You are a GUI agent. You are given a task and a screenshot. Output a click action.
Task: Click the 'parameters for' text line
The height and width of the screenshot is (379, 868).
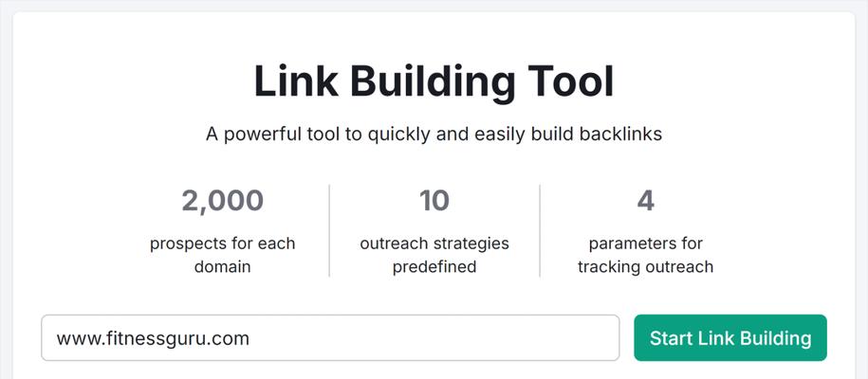(x=645, y=244)
